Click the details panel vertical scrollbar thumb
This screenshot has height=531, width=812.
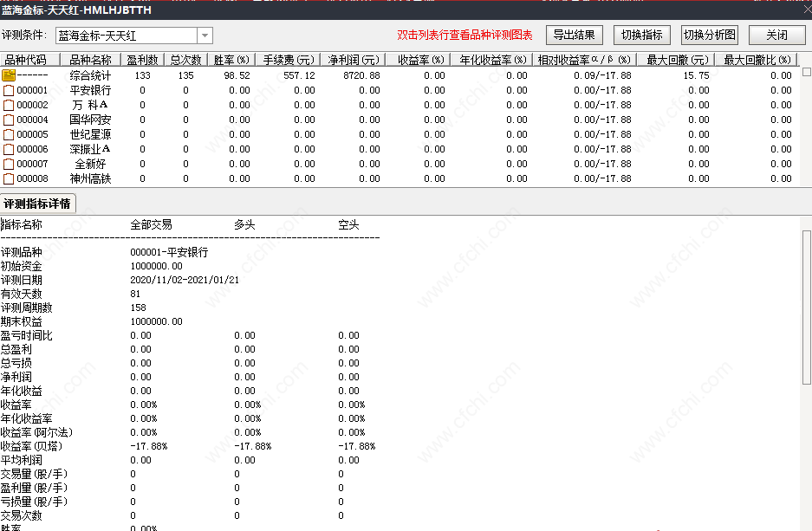(x=806, y=308)
